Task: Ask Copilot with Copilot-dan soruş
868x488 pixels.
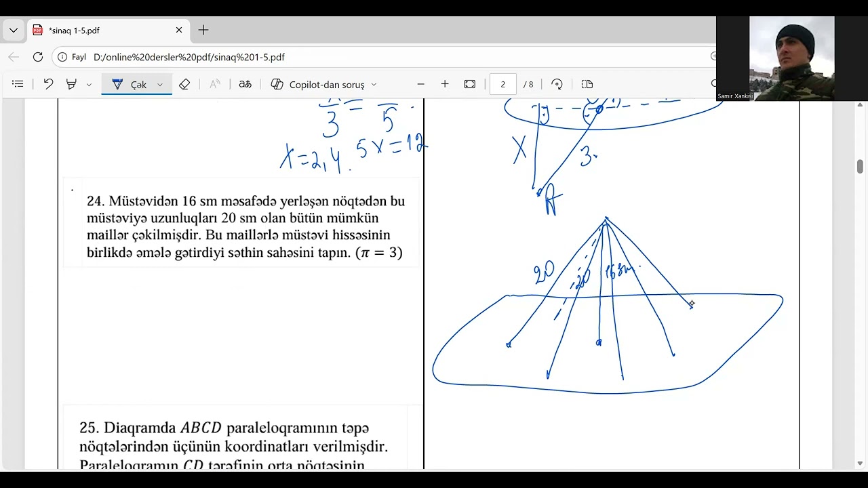Action: click(317, 84)
